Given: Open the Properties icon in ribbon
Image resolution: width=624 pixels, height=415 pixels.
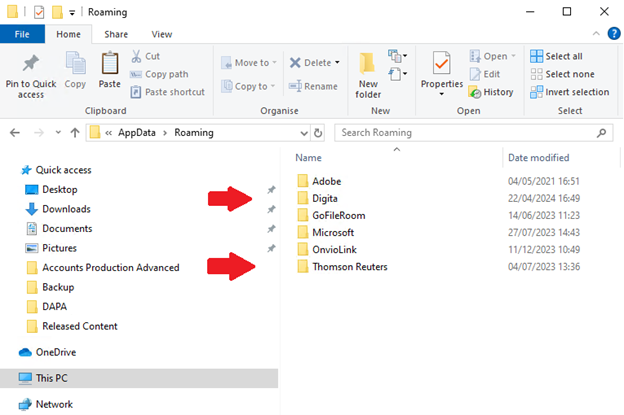Looking at the screenshot, I should (441, 68).
